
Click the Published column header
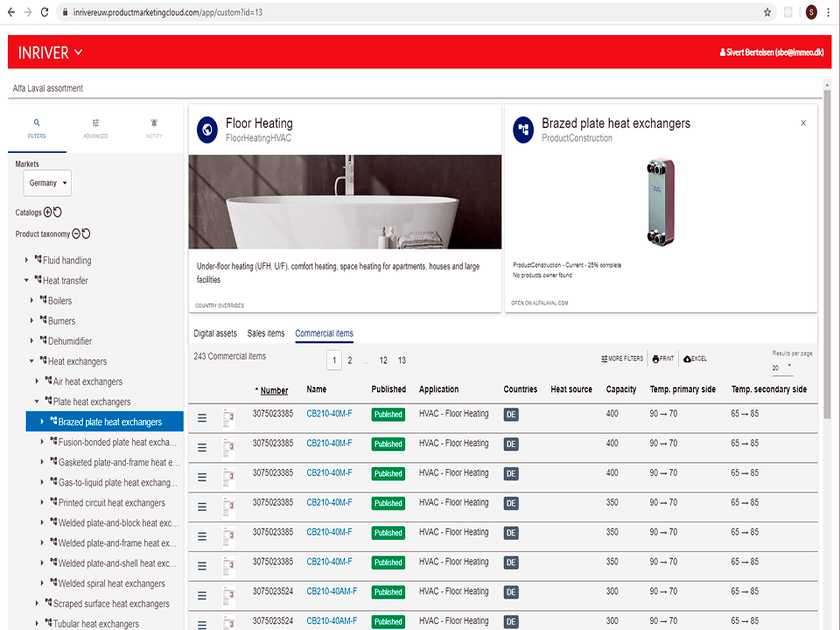pyautogui.click(x=388, y=389)
